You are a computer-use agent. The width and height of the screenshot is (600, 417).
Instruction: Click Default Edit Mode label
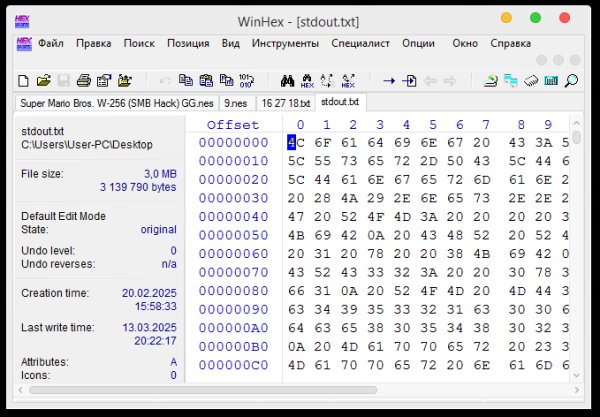[x=64, y=216]
